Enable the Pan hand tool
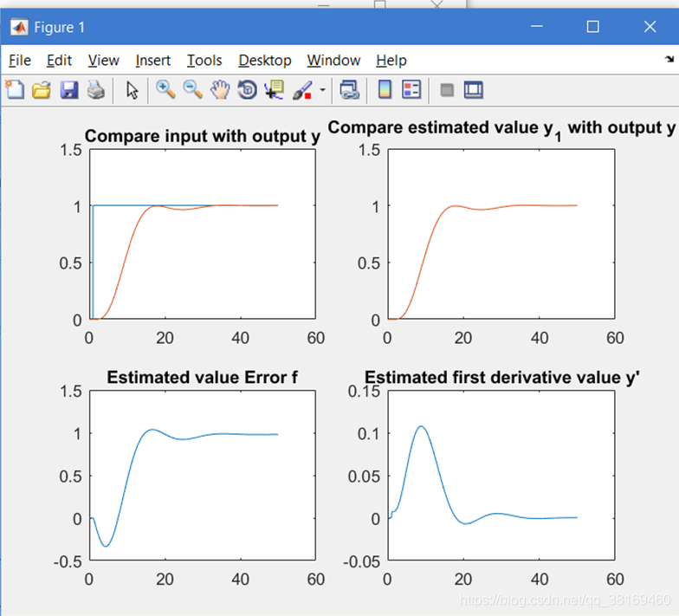 (x=220, y=90)
